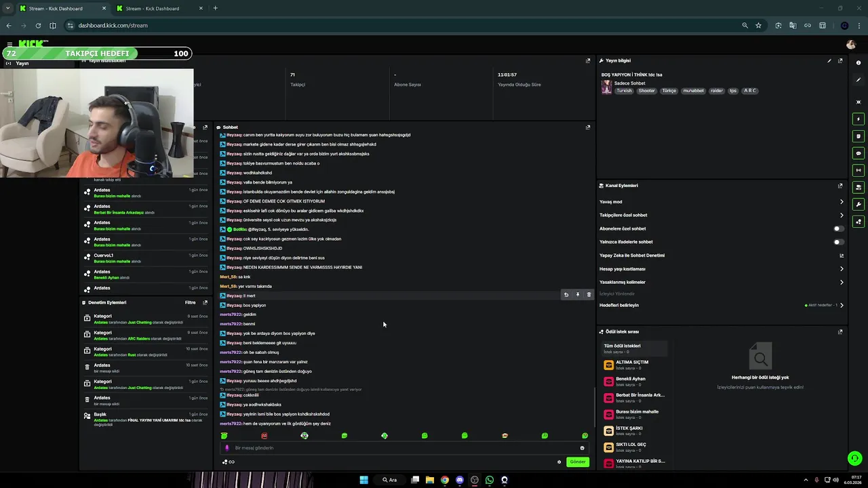
Task: Pop out the Yayın bilgisi panel
Action: (x=840, y=60)
